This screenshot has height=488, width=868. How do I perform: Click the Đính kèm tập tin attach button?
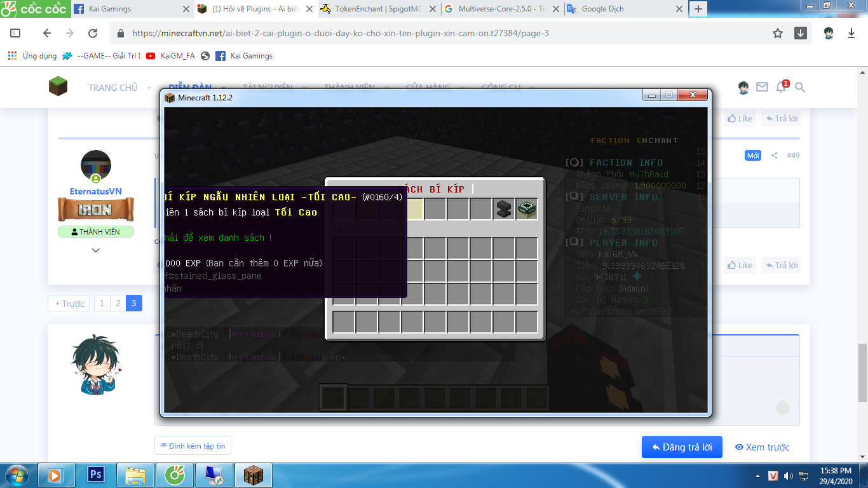(193, 446)
